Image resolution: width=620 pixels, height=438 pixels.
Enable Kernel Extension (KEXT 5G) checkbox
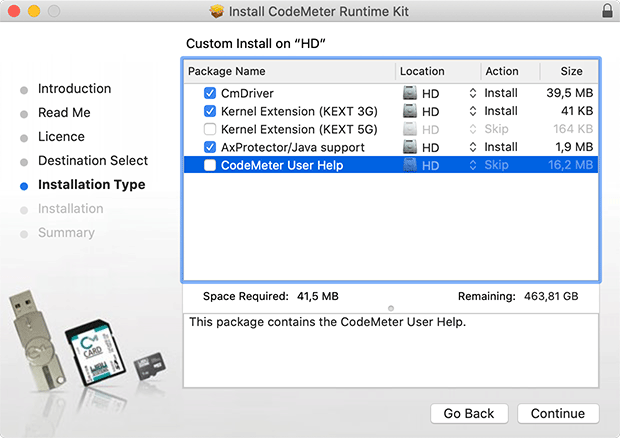(x=210, y=129)
